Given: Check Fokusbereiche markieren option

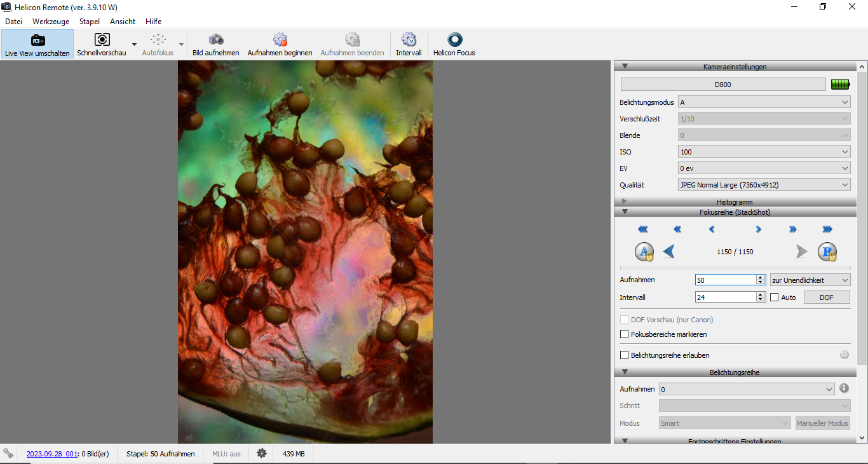Looking at the screenshot, I should [x=624, y=334].
